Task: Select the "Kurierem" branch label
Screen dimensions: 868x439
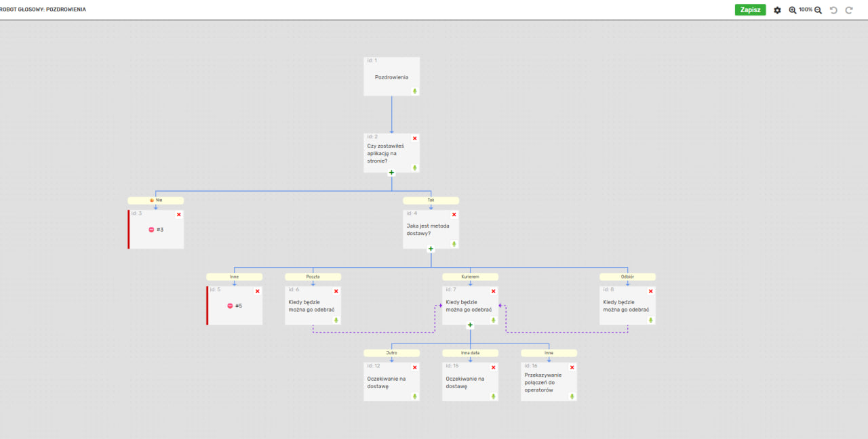Action: pos(470,276)
